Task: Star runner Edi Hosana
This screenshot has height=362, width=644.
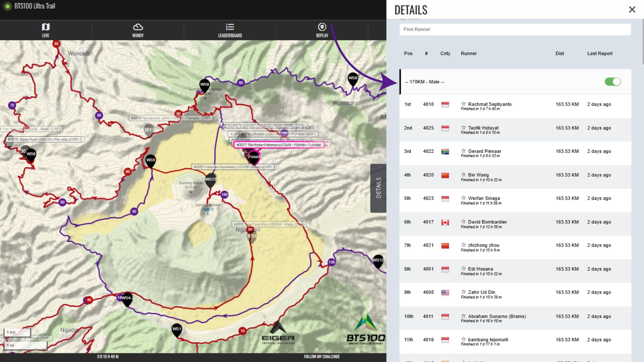Action: click(x=464, y=268)
